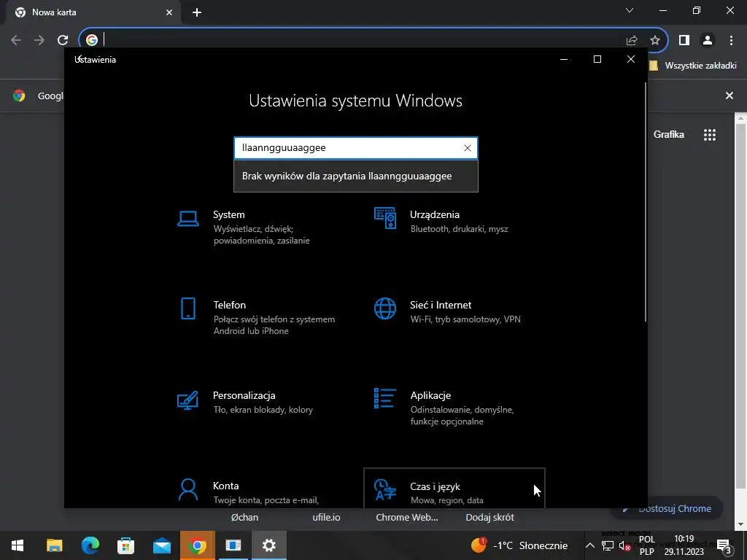Viewport: 747px width, 560px height.
Task: Click the System category title
Action: [228, 215]
